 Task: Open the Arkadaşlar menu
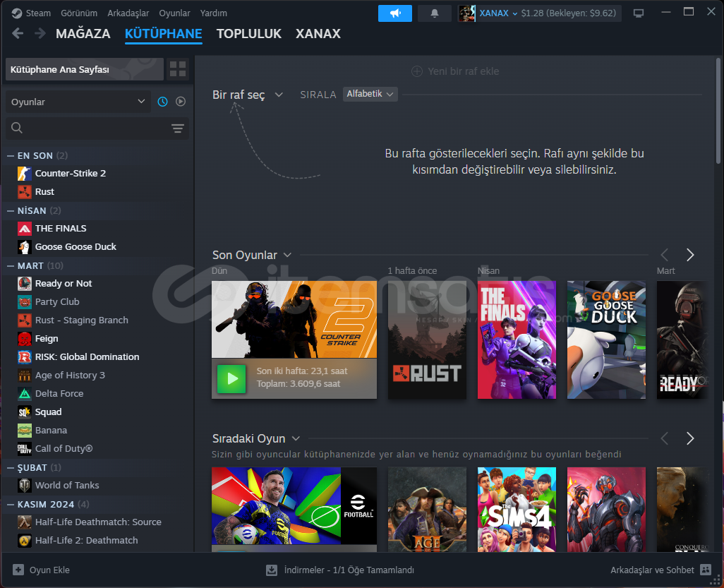coord(128,13)
